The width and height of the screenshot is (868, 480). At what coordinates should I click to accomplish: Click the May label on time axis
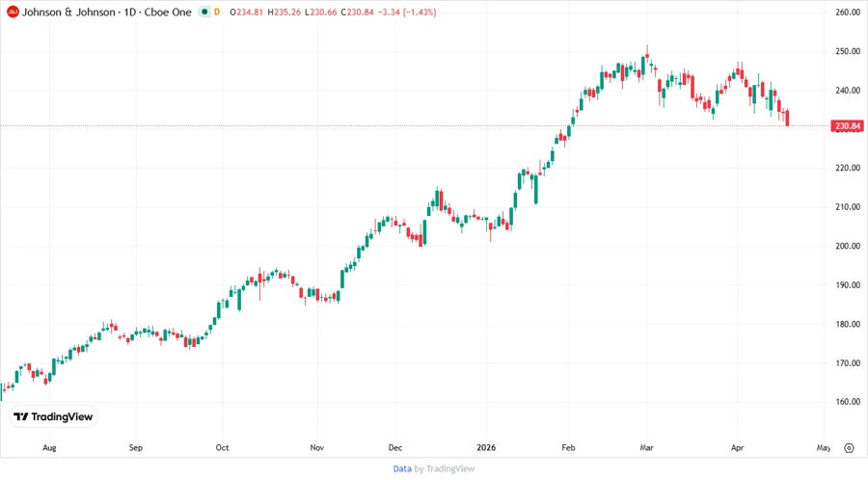pyautogui.click(x=824, y=447)
